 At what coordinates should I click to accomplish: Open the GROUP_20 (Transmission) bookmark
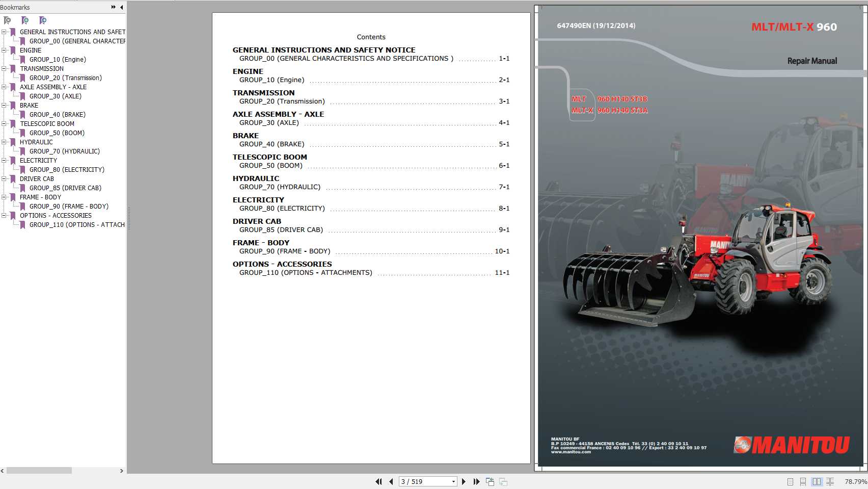coord(66,78)
